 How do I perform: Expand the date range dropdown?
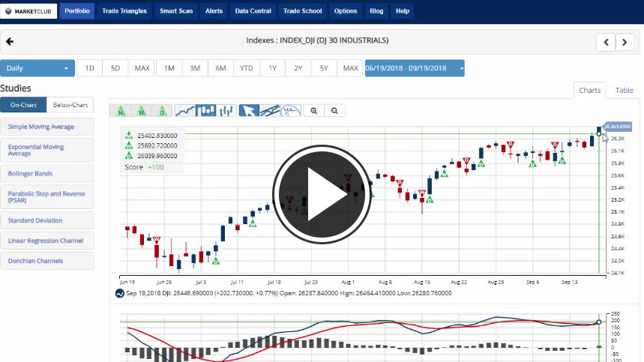pos(414,68)
